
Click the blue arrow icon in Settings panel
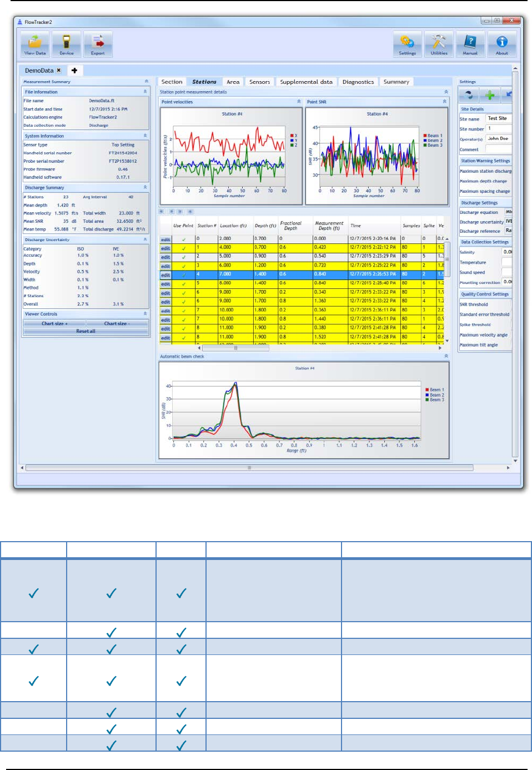point(508,95)
